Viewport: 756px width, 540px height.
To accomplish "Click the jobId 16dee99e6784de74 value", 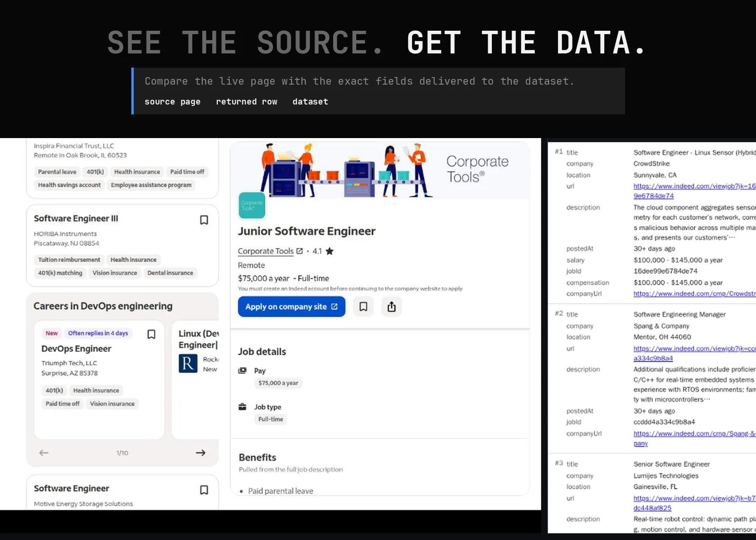I will (x=665, y=271).
